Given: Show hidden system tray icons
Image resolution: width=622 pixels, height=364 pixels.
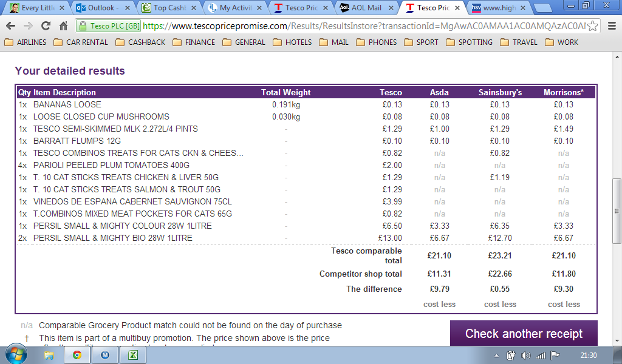Looking at the screenshot, I should coord(497,355).
